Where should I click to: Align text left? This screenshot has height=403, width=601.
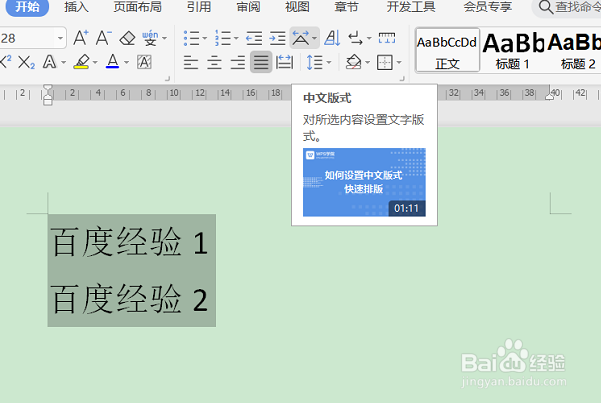click(191, 62)
